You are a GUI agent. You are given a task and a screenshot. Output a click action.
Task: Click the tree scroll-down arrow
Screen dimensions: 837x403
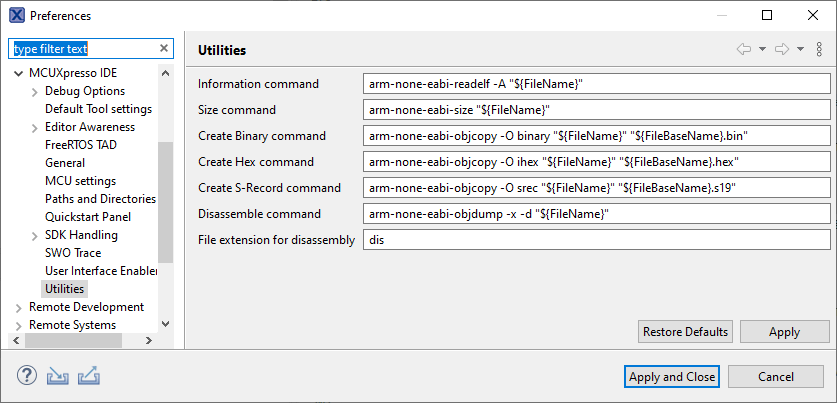(165, 324)
